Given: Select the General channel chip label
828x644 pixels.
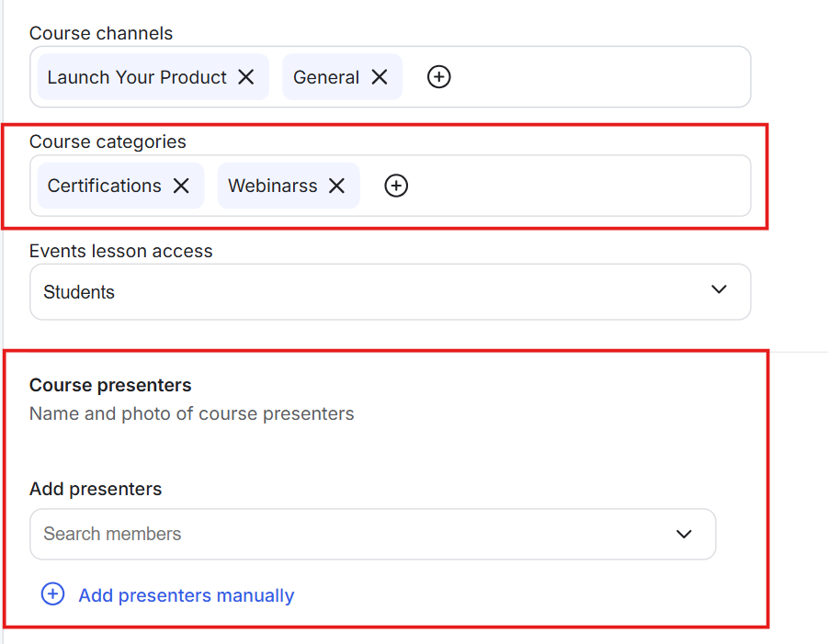Looking at the screenshot, I should [326, 77].
